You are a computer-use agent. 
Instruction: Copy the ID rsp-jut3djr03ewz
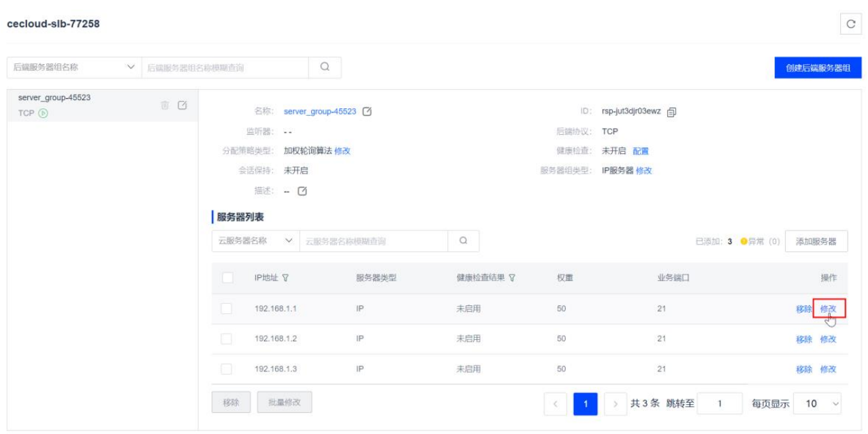[671, 112]
